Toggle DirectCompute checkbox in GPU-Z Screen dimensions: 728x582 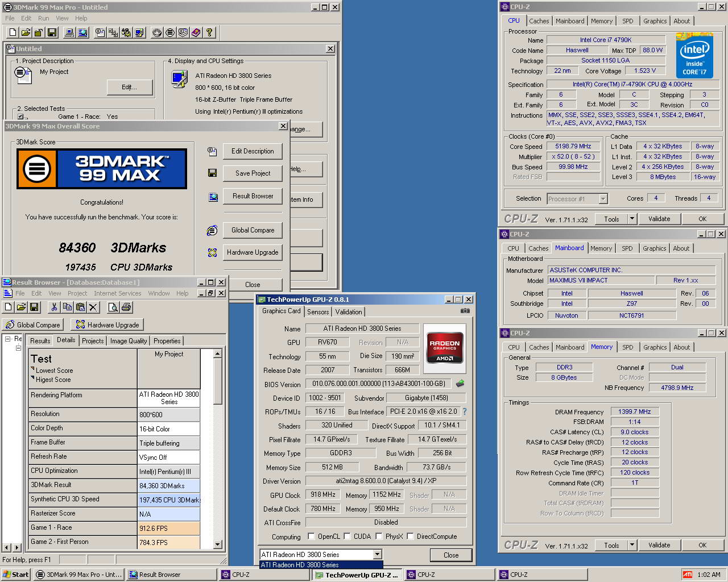(410, 536)
